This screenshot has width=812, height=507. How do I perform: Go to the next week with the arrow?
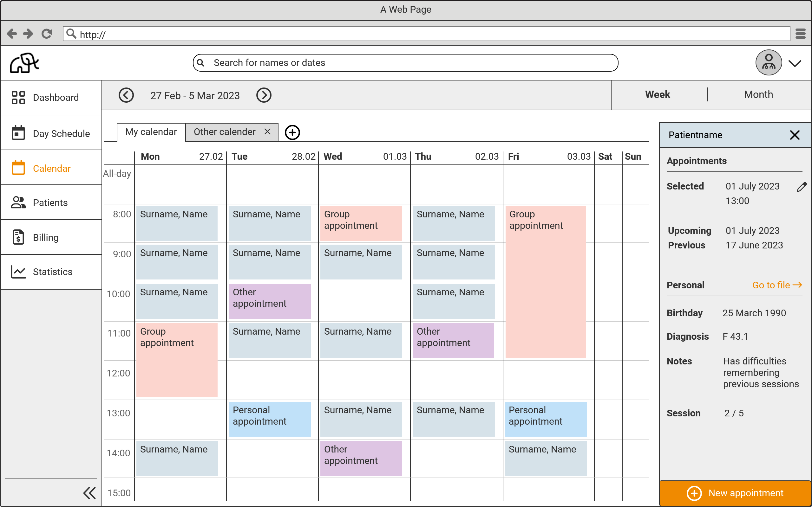coord(264,95)
